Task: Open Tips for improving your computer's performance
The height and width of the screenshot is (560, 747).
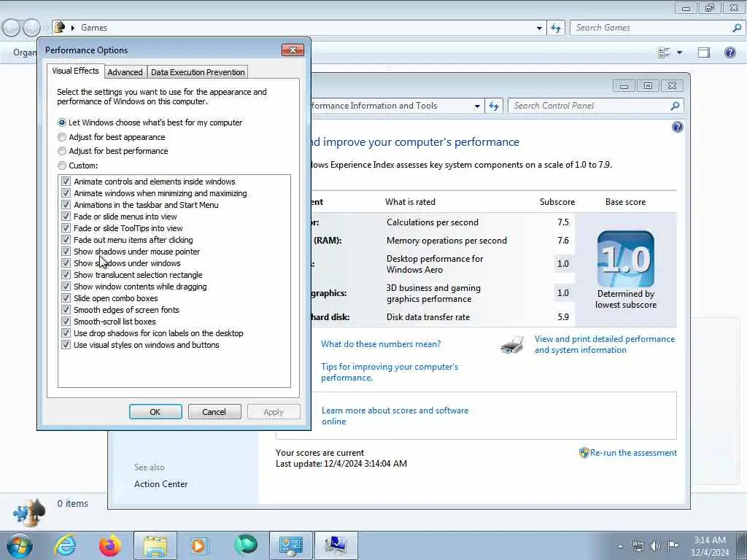Action: point(390,372)
